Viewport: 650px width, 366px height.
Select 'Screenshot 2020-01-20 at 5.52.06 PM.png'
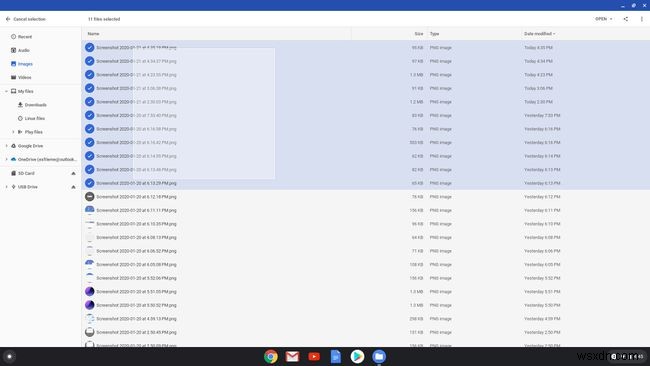[x=136, y=278]
